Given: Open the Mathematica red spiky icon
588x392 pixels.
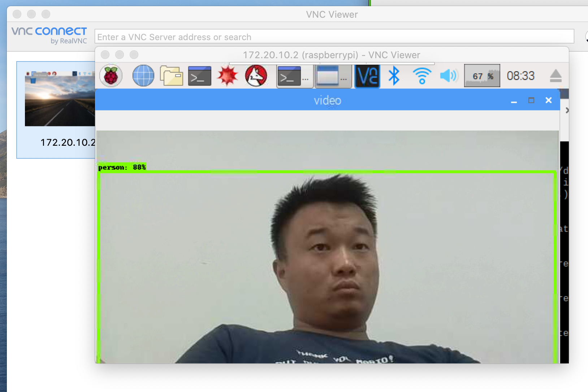Looking at the screenshot, I should click(228, 76).
